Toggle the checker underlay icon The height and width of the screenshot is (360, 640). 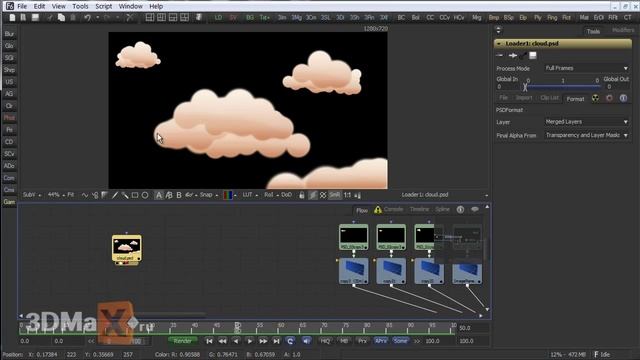323,195
